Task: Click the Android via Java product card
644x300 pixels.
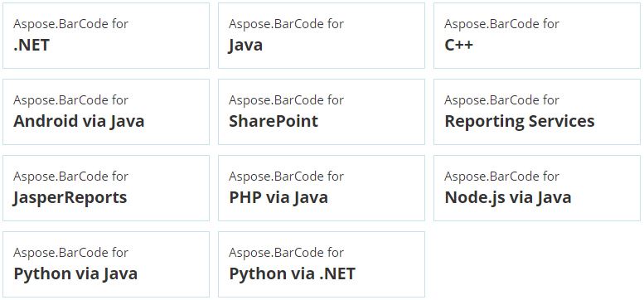Action: (x=106, y=112)
